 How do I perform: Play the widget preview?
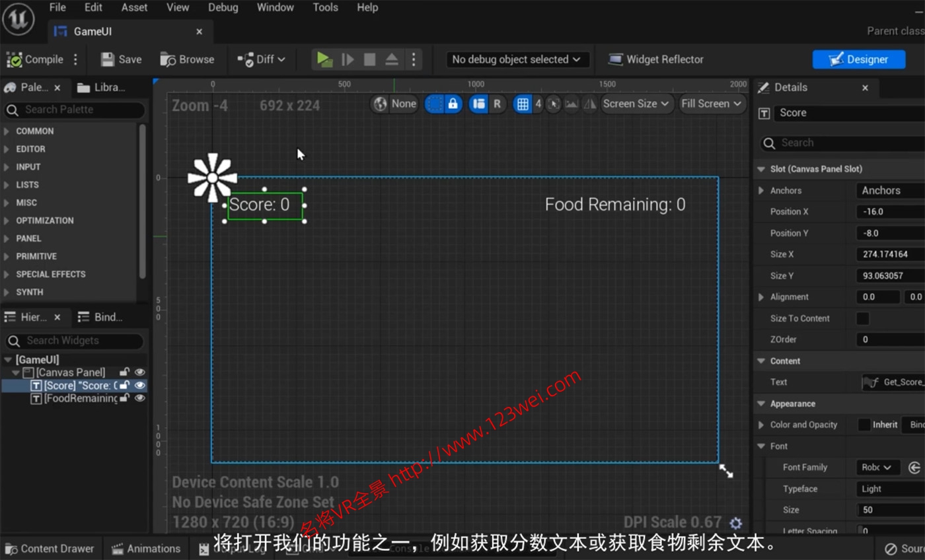tap(324, 59)
